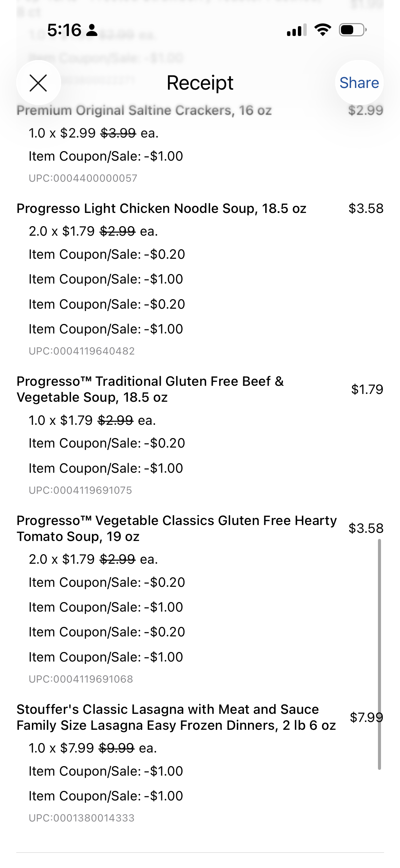Image resolution: width=400 pixels, height=868 pixels.
Task: Open Stouffer's Classic Lasagna item
Action: 176,717
